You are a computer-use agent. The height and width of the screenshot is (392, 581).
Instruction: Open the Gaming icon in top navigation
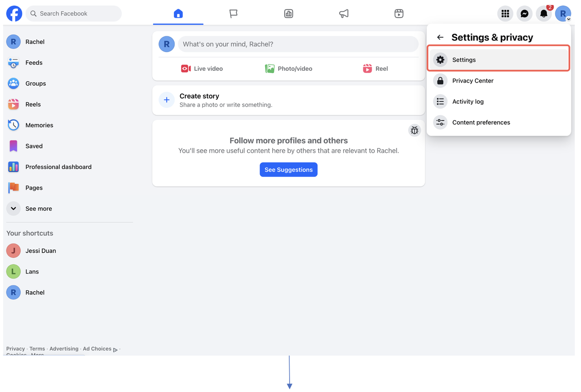[x=399, y=14]
